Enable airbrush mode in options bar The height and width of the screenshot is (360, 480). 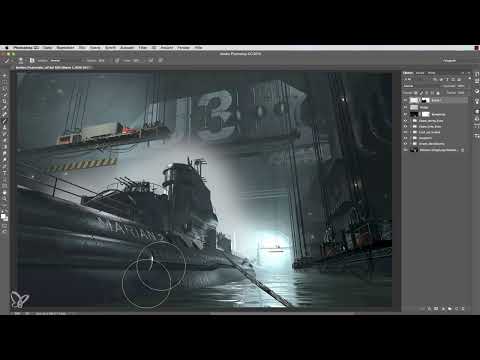click(x=151, y=60)
